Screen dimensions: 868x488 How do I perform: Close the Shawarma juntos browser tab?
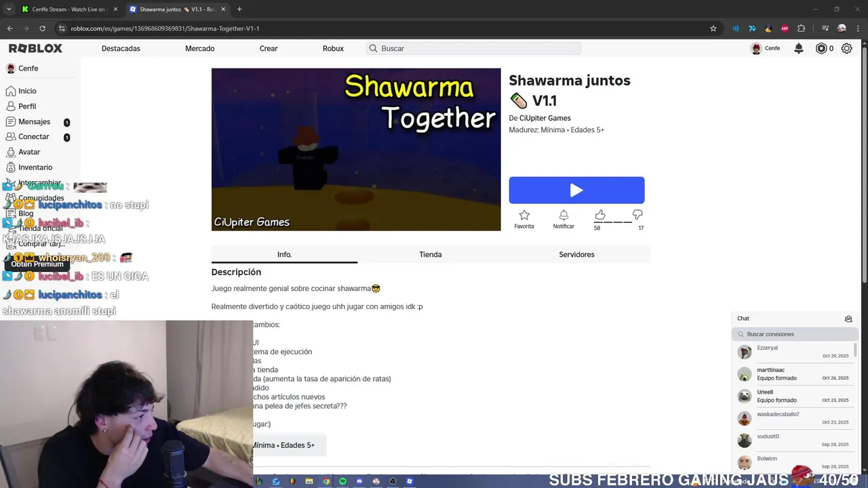tap(224, 9)
